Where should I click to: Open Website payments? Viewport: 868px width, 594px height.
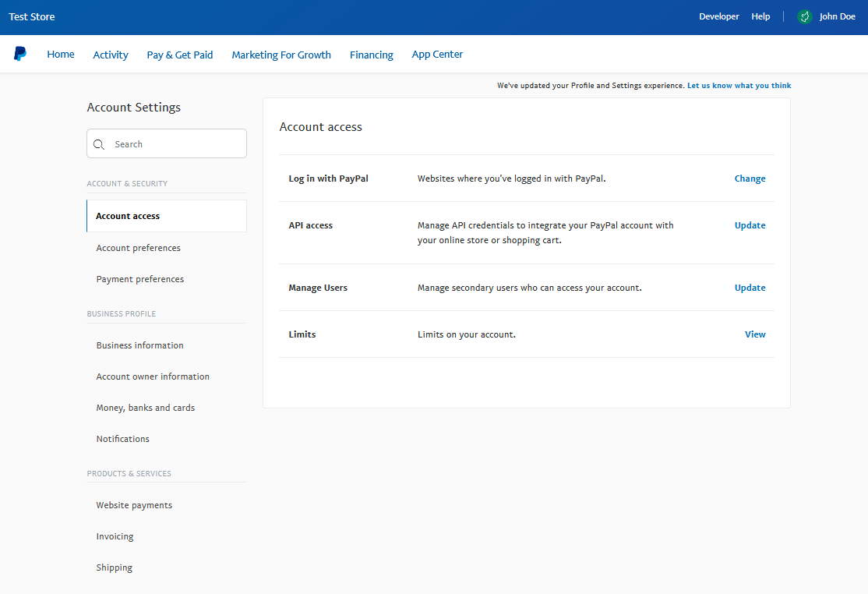point(134,505)
